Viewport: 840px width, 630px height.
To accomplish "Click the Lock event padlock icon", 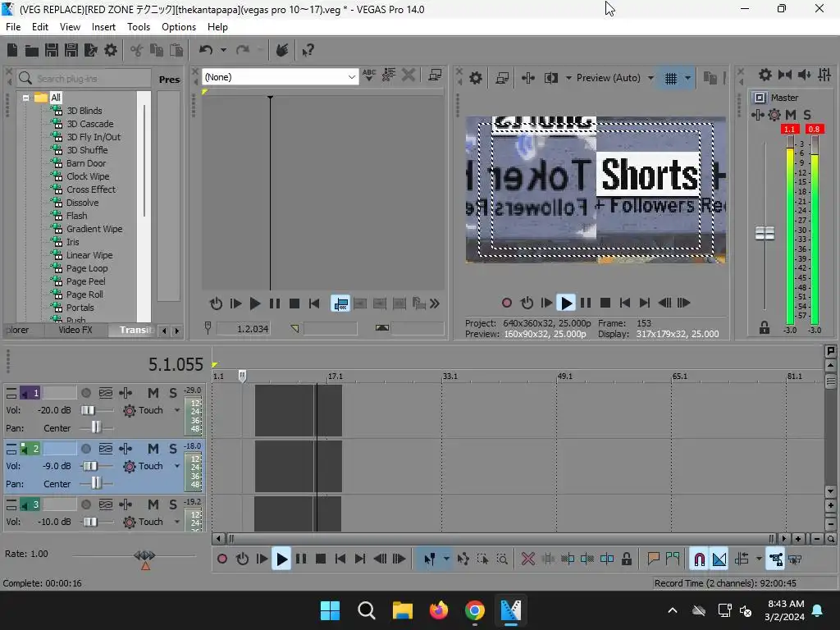I will tap(626, 559).
